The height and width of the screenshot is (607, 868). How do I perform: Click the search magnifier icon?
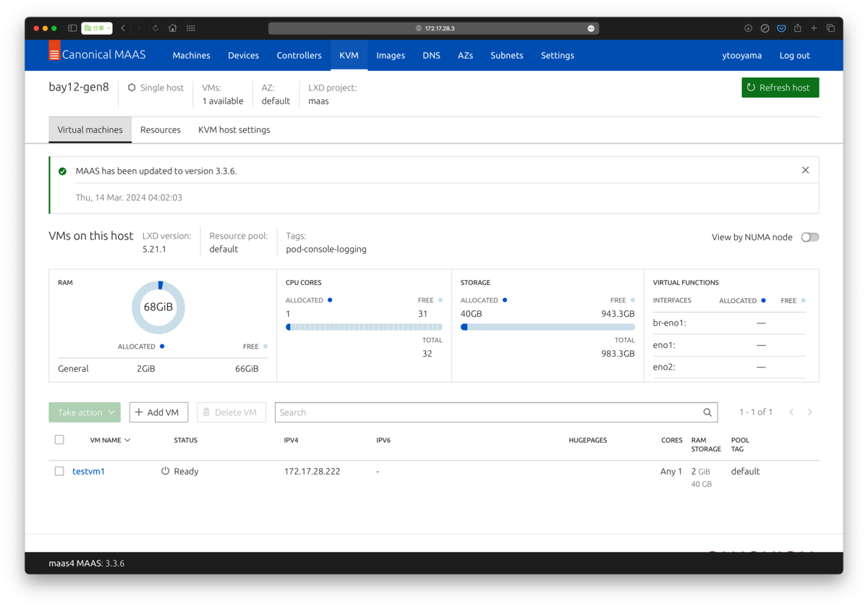[x=707, y=412]
